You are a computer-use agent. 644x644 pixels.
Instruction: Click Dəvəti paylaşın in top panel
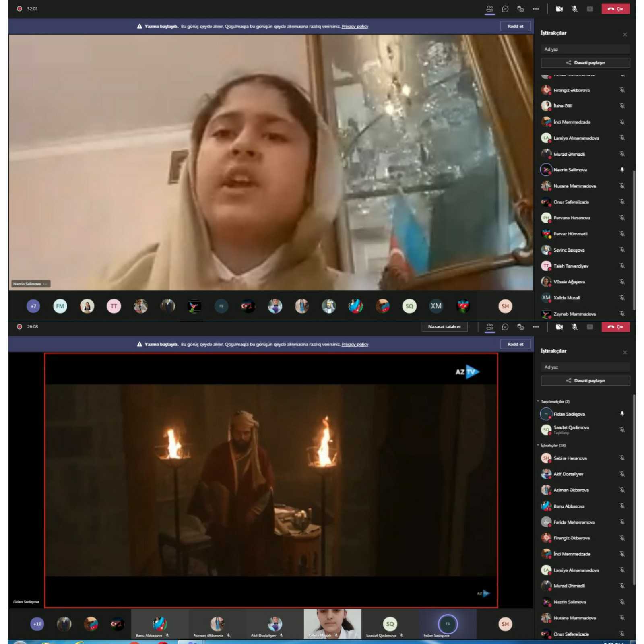pyautogui.click(x=585, y=62)
